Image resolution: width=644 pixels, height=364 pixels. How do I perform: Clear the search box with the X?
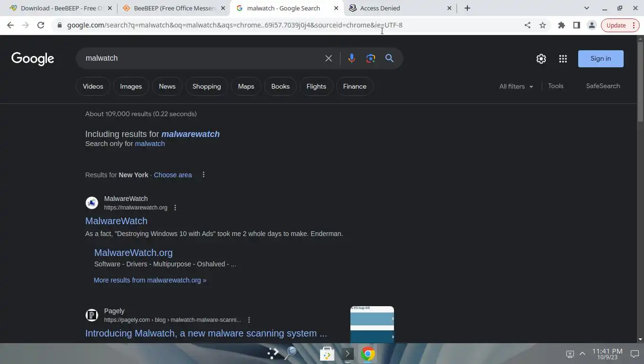pos(329,58)
